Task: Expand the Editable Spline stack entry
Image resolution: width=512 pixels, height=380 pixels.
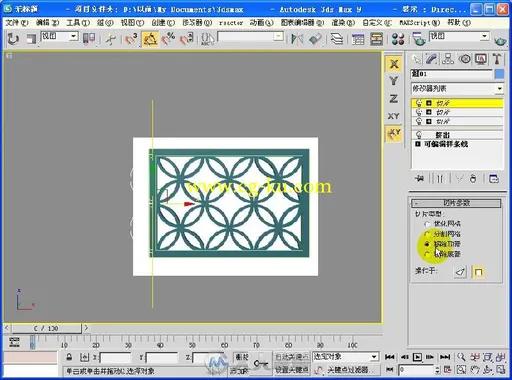Action: coord(418,144)
